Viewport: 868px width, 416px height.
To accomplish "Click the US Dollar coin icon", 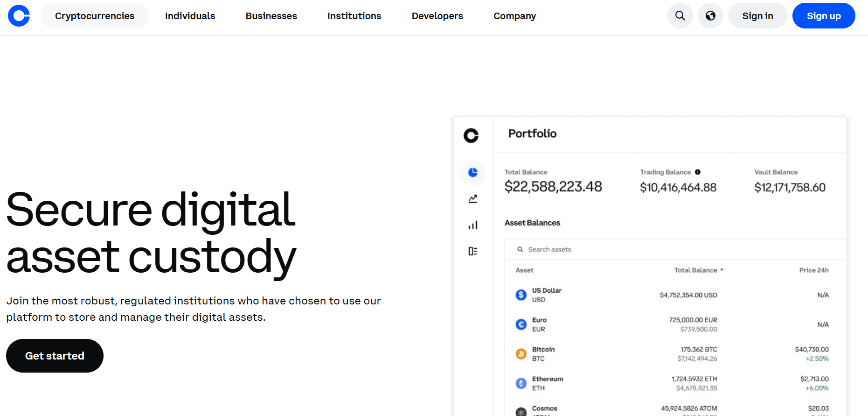I will point(521,295).
